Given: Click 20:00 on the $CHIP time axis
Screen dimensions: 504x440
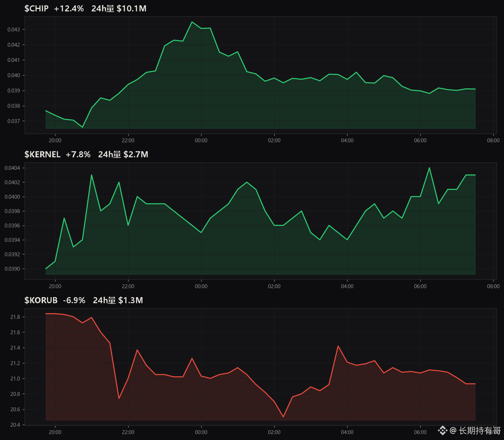Looking at the screenshot, I should (x=55, y=140).
